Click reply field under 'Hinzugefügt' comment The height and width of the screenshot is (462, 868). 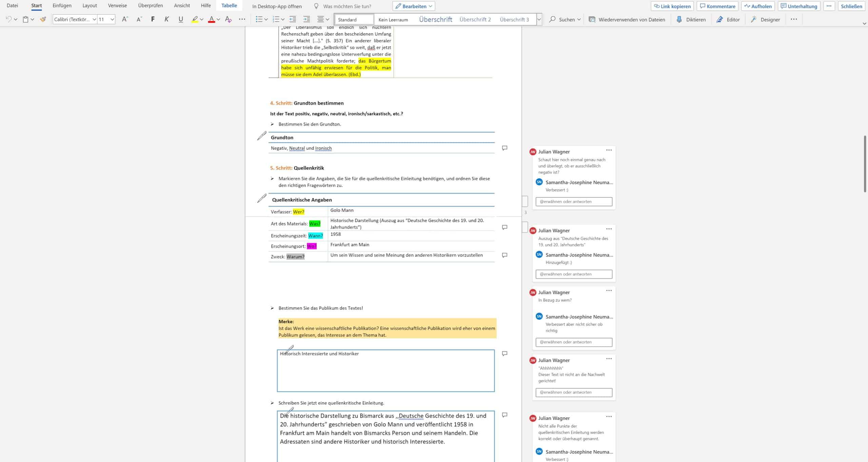click(574, 274)
